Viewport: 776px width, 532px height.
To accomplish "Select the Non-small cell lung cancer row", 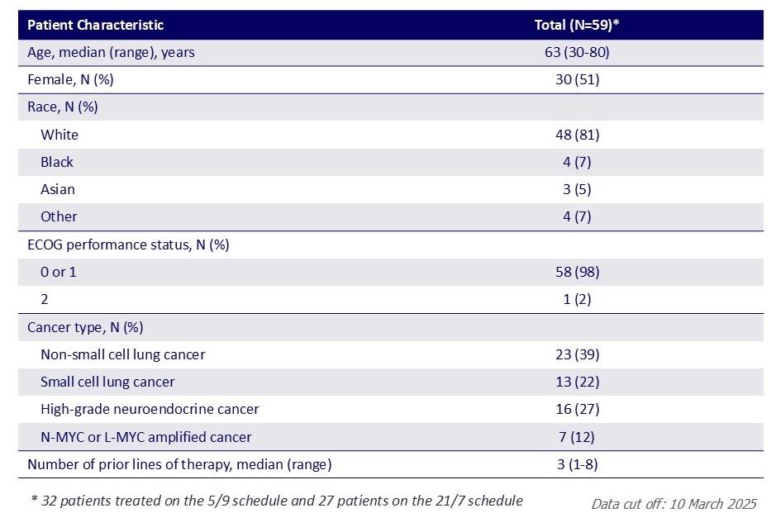I will (x=122, y=354).
